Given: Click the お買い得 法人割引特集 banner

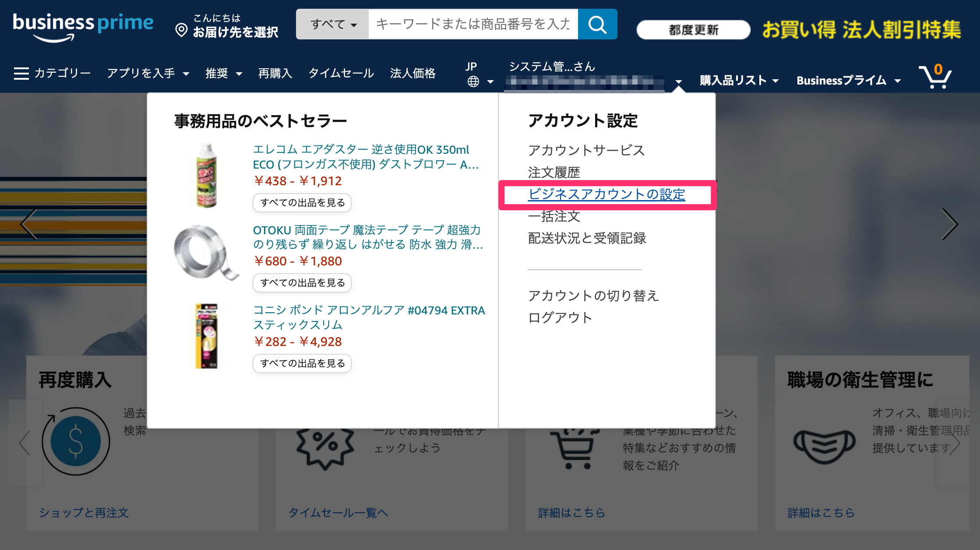Looking at the screenshot, I should pos(861,30).
